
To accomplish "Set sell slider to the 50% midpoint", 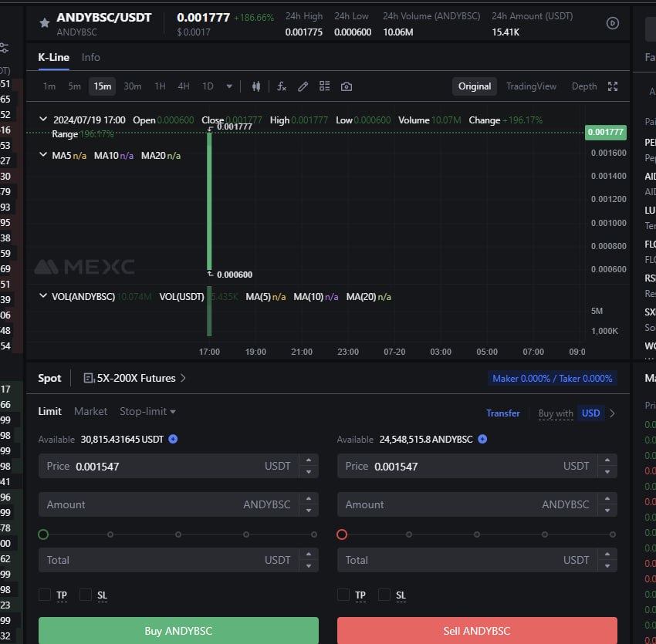I will (477, 534).
